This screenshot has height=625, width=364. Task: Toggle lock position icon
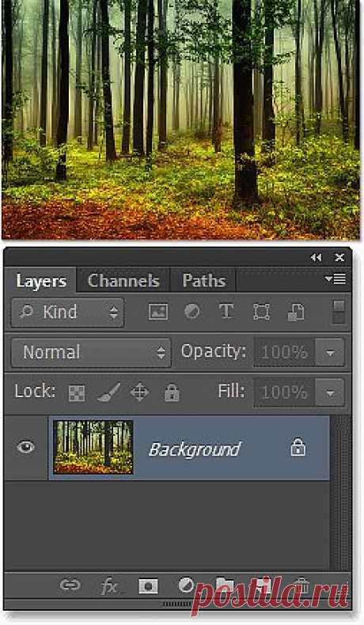(x=139, y=392)
